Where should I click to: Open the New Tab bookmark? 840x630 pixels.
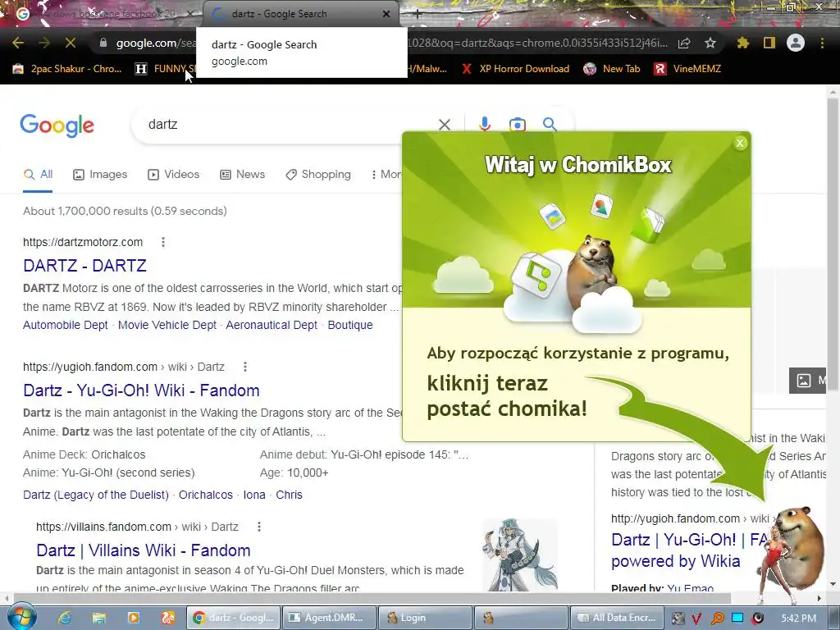(x=612, y=69)
